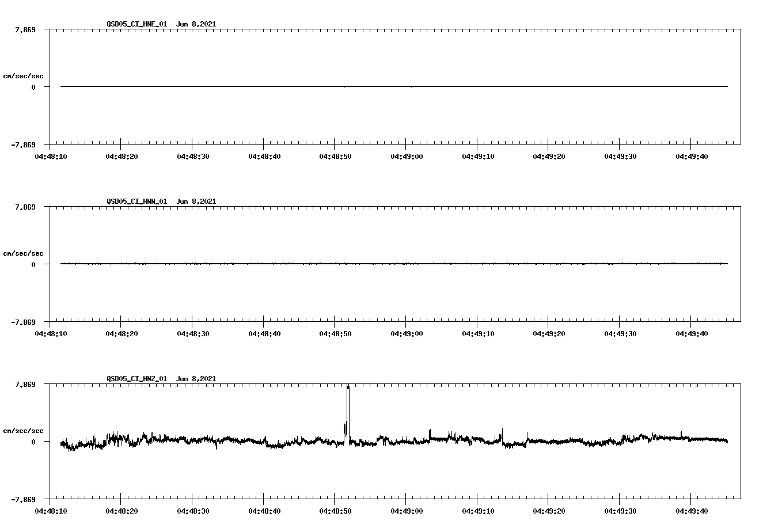782x532 pixels.
Task: Click the 04:49:10 time label under HNN plot
Action: [x=478, y=333]
